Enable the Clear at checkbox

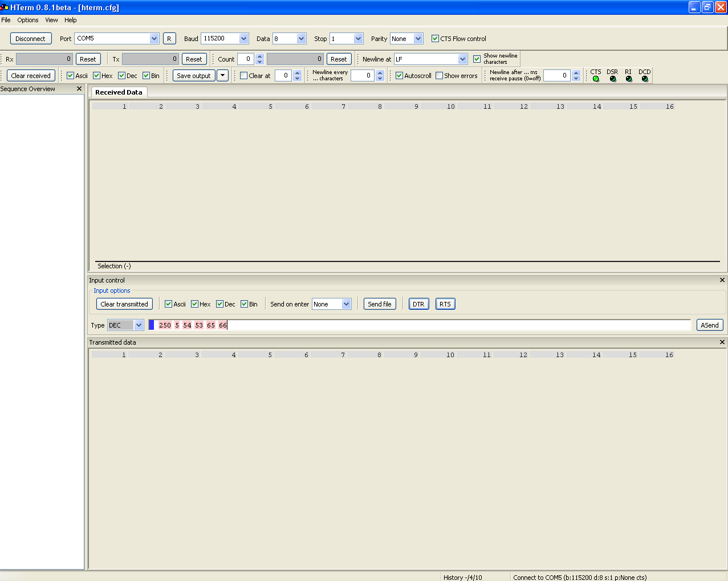[x=243, y=76]
